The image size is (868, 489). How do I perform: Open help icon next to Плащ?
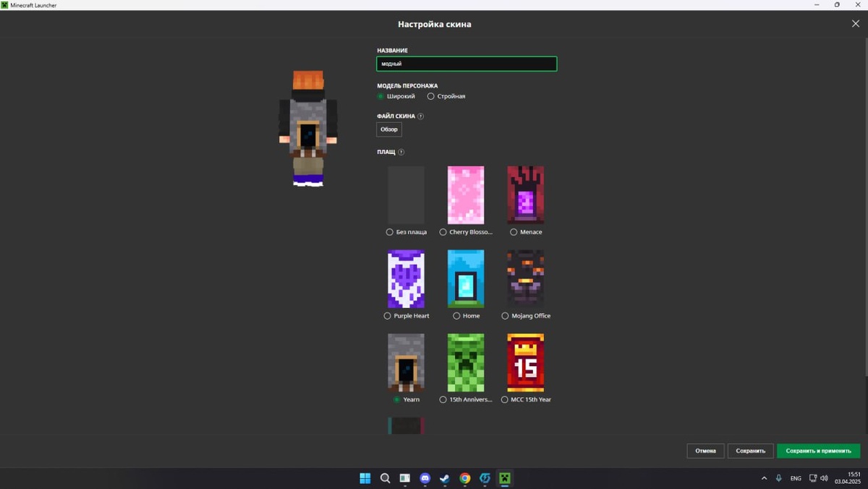[401, 152]
